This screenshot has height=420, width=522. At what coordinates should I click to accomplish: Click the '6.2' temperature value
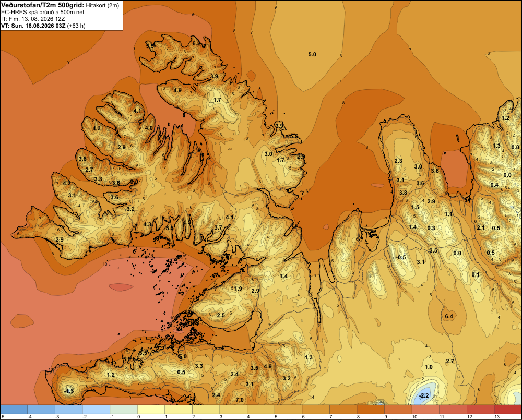tap(196, 43)
